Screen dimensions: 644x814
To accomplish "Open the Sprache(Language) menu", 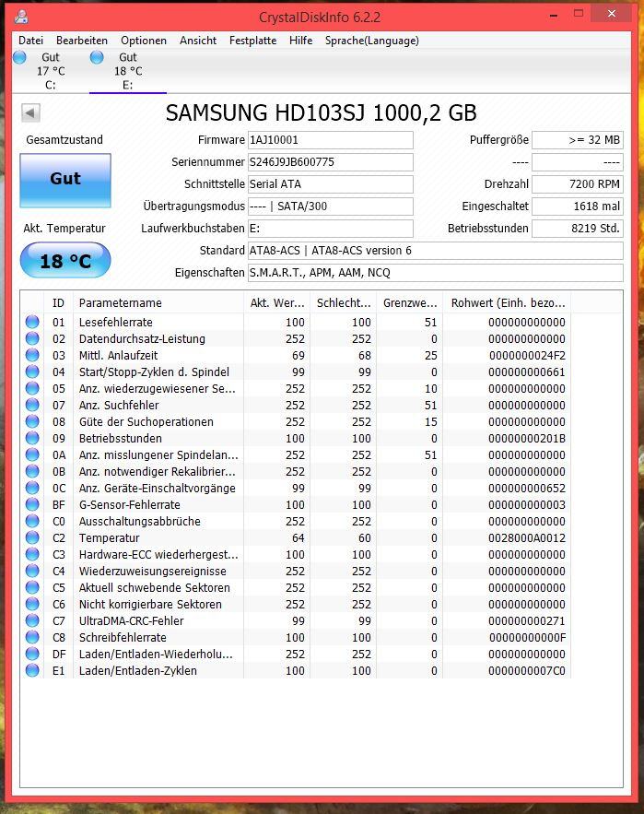I will coord(371,41).
